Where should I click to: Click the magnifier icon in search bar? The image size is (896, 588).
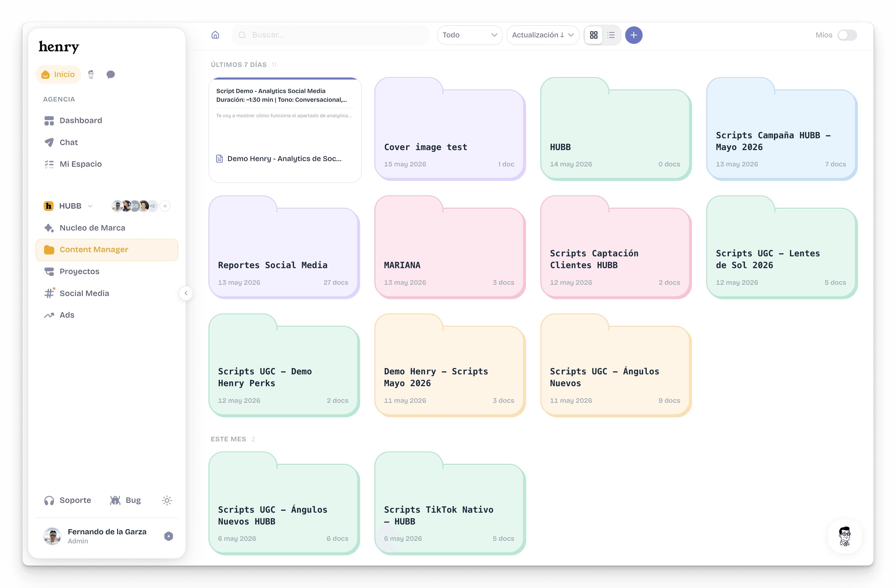(242, 35)
